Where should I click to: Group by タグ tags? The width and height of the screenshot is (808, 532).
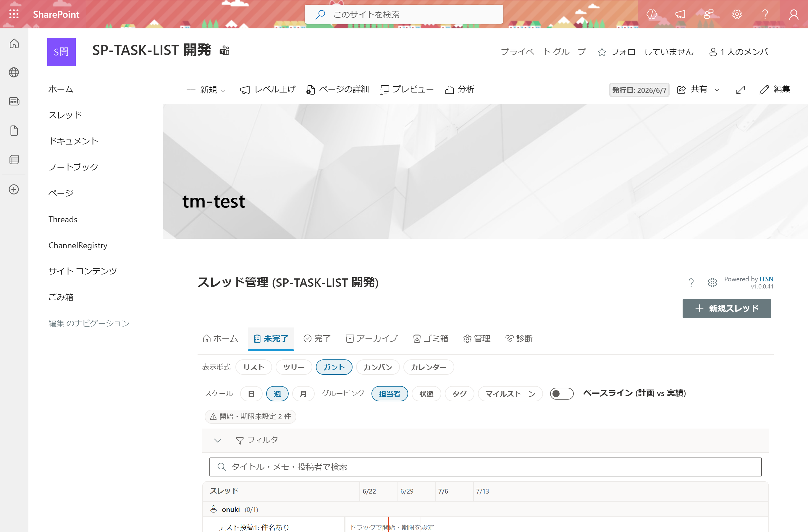(x=459, y=394)
